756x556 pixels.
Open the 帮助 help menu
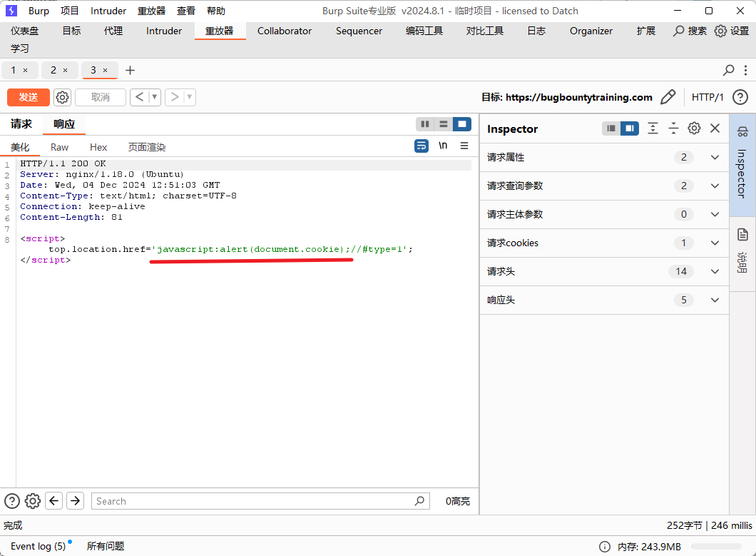pyautogui.click(x=215, y=11)
